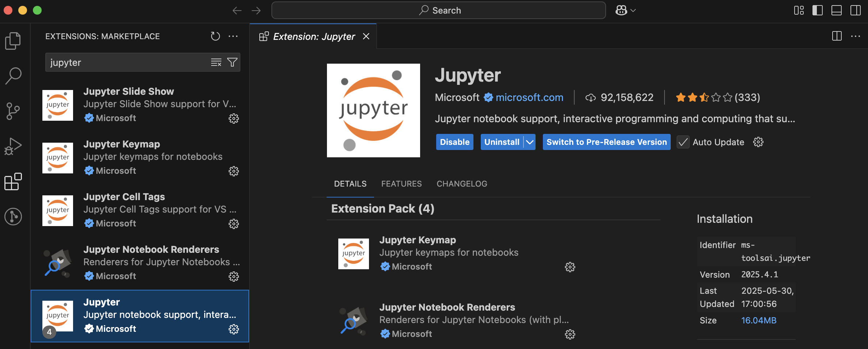The image size is (868, 349).
Task: Open Extensions panel more actions menu
Action: pos(233,36)
